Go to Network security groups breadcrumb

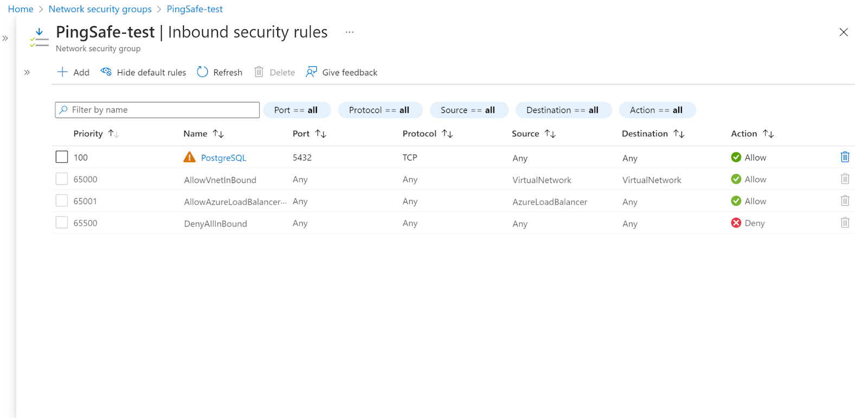[x=100, y=9]
